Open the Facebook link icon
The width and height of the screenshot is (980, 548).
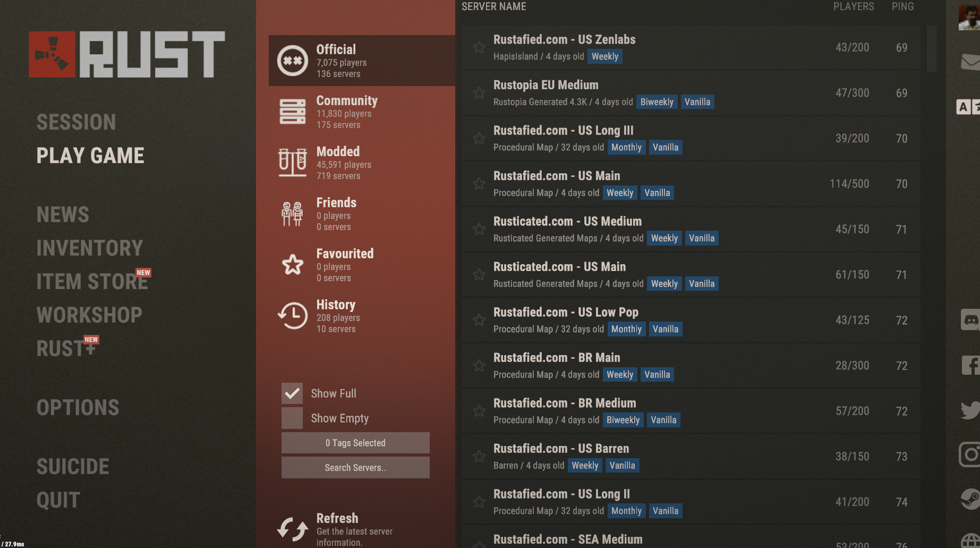[970, 365]
